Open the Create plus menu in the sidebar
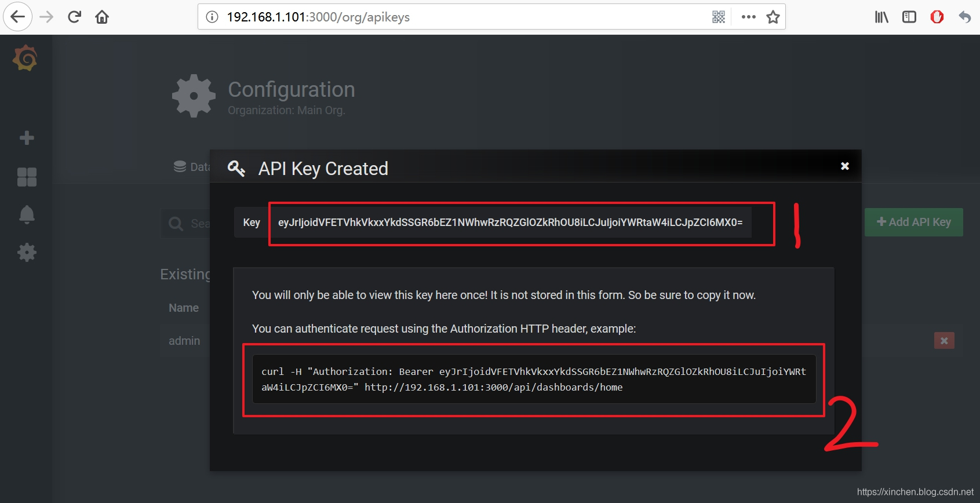The width and height of the screenshot is (980, 503). pyautogui.click(x=27, y=138)
